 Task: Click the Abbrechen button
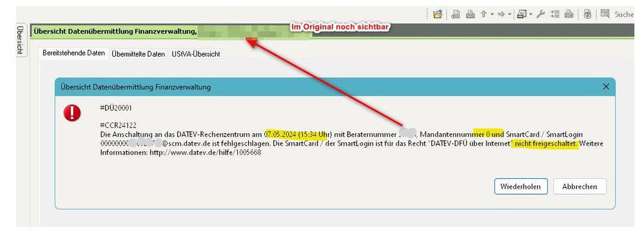tap(580, 186)
